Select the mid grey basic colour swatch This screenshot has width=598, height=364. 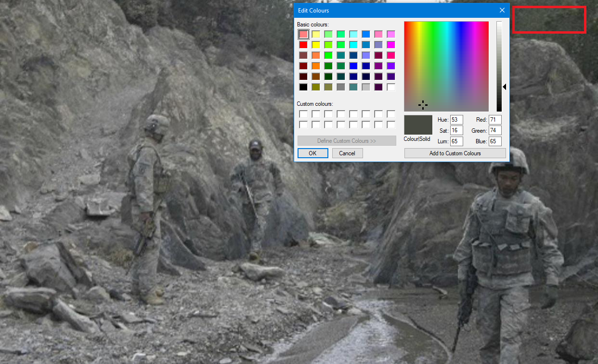pyautogui.click(x=341, y=87)
